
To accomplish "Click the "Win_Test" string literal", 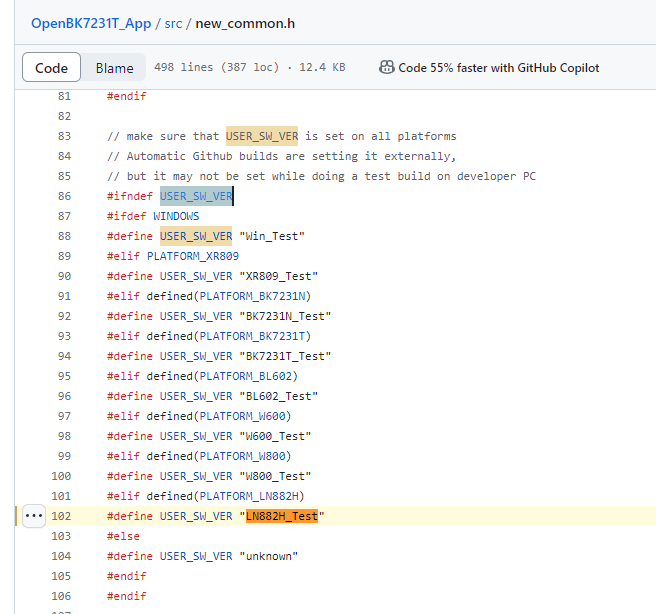I will click(x=272, y=236).
